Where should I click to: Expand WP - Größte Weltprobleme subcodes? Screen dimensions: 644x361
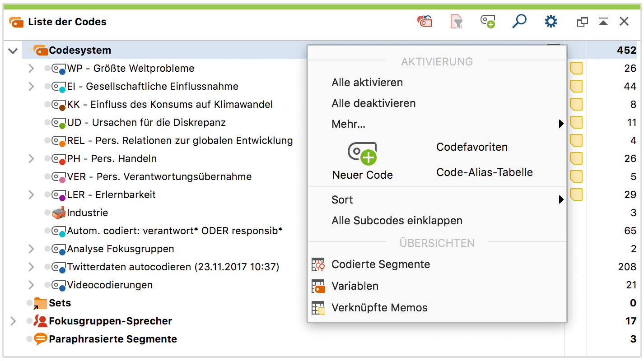pos(31,68)
